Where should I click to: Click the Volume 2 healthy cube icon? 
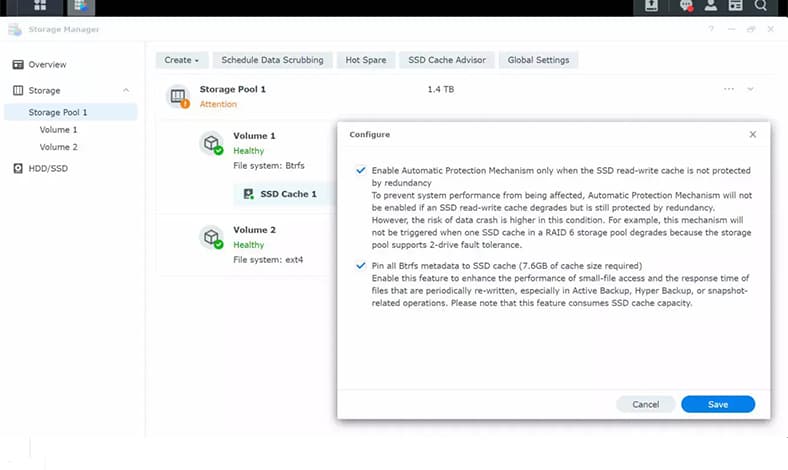pos(212,238)
